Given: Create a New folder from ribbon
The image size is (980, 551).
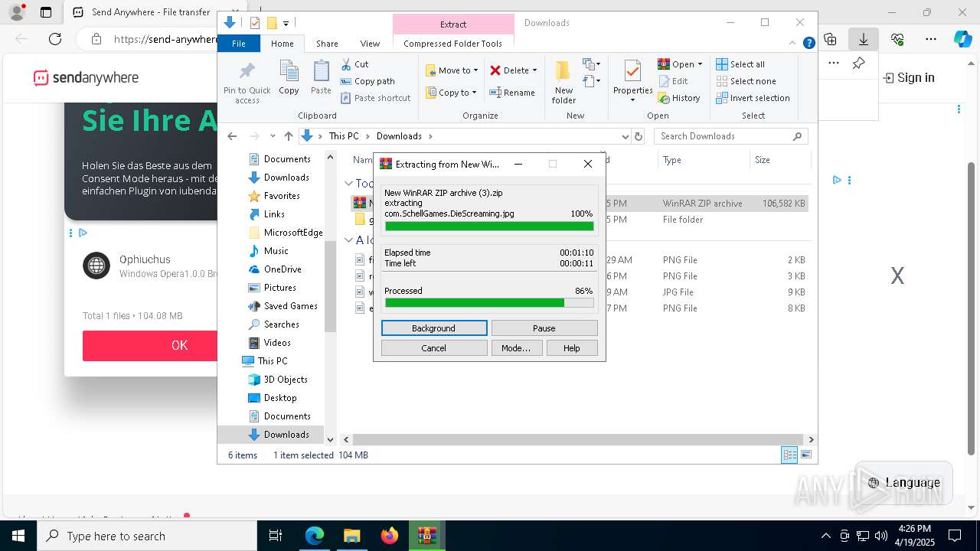Looking at the screenshot, I should tap(563, 83).
